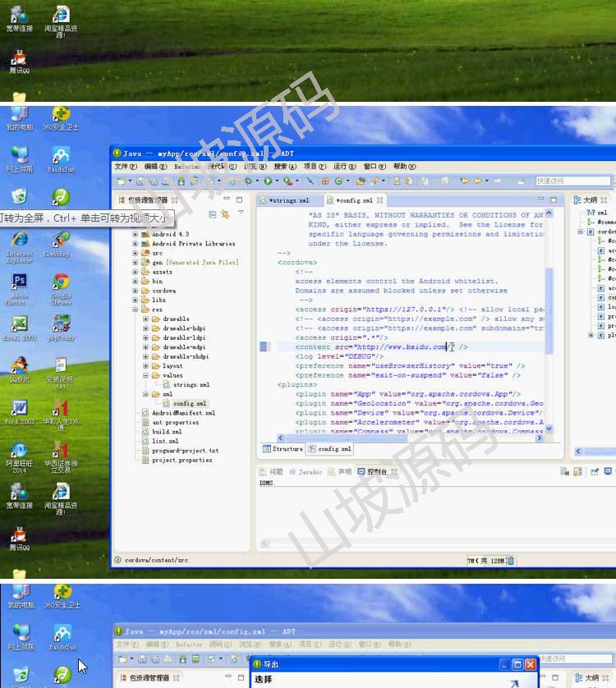Click the 选择 heading in the 导出 dialog
The height and width of the screenshot is (688, 616).
(x=264, y=679)
